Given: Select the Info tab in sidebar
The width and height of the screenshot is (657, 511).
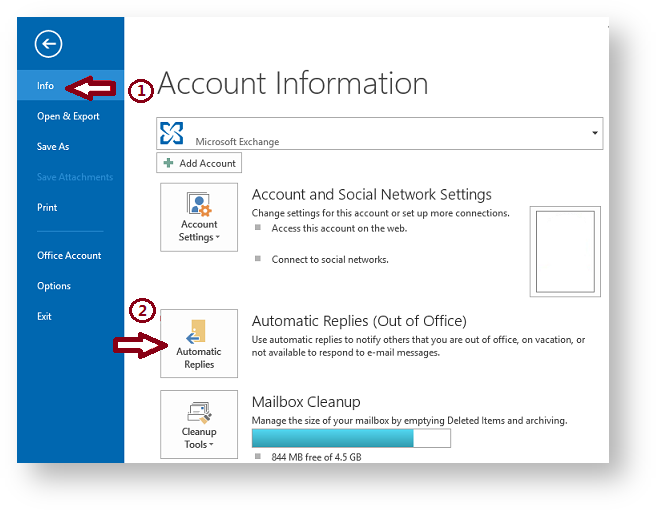Looking at the screenshot, I should pos(46,86).
